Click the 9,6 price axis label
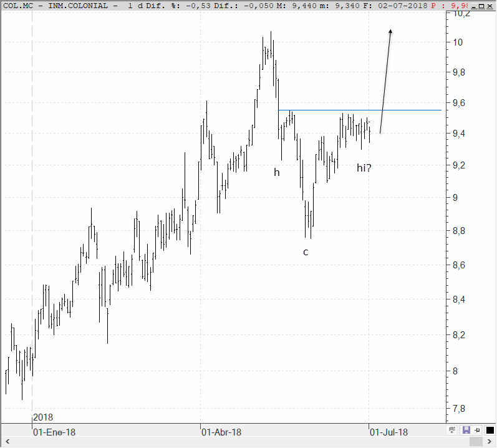Image resolution: width=497 pixels, height=448 pixels. click(x=458, y=103)
